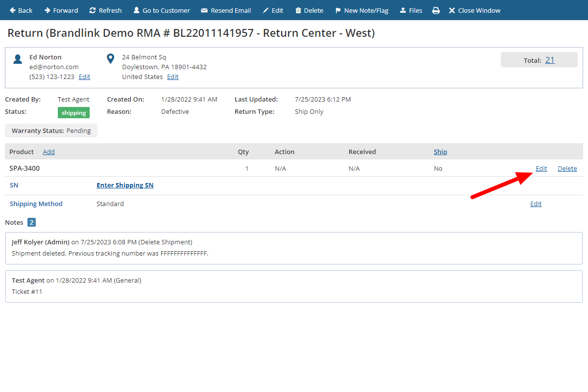The height and width of the screenshot is (392, 588).
Task: Click the Ship column header link
Action: [x=440, y=152]
